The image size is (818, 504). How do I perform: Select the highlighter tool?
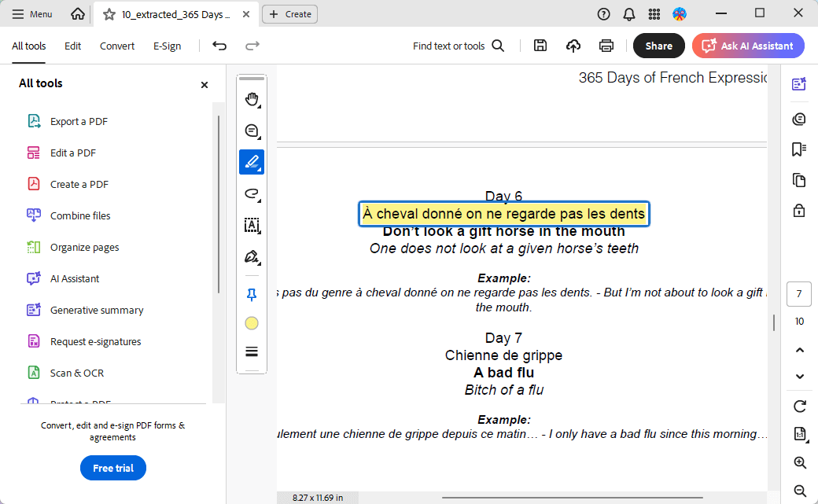(252, 163)
